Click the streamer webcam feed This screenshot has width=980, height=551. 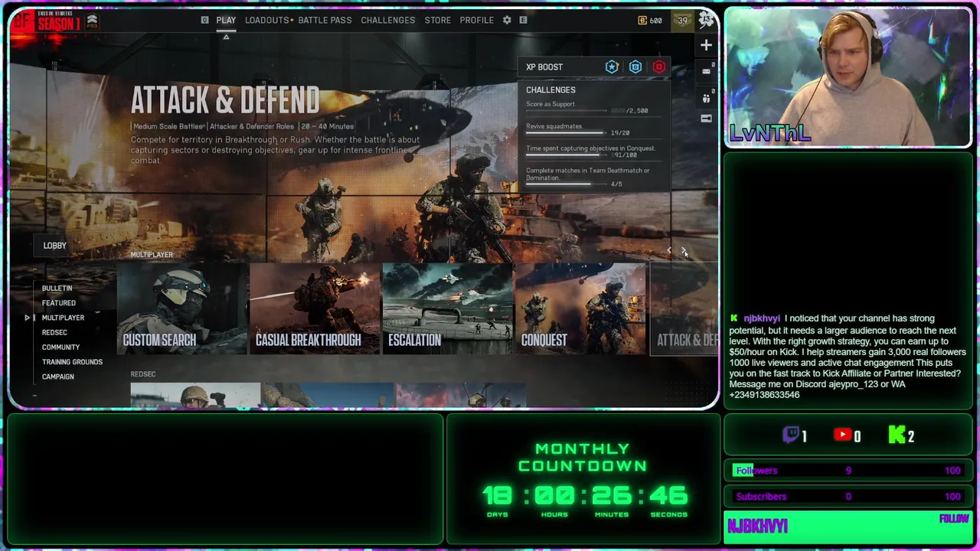click(848, 77)
